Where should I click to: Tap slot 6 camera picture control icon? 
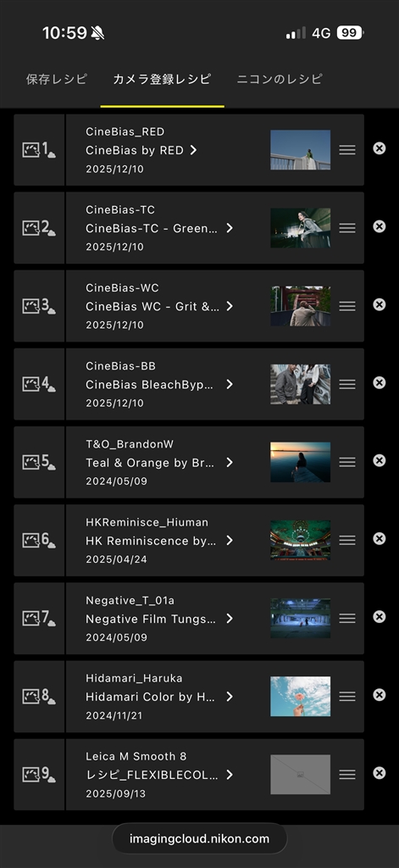click(x=39, y=540)
